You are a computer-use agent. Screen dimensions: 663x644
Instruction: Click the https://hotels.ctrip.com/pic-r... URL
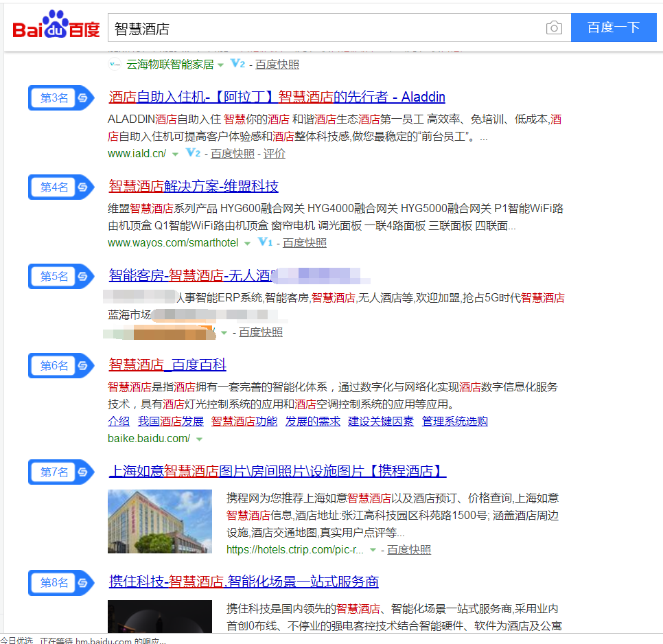(295, 550)
